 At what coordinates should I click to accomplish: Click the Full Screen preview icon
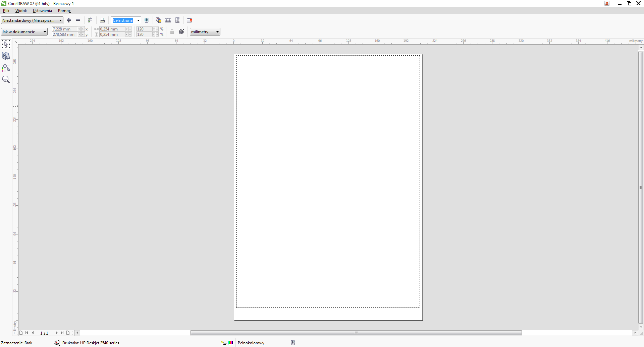click(147, 20)
